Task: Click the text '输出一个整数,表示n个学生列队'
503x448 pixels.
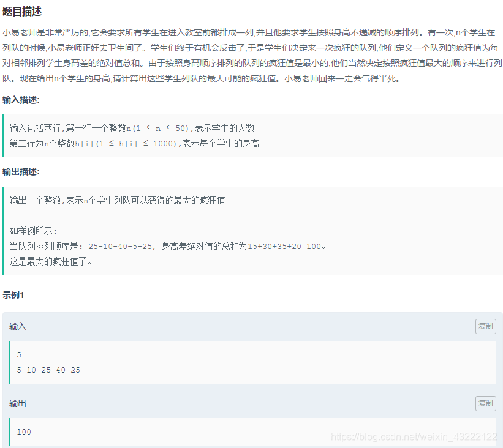Action: coord(70,200)
